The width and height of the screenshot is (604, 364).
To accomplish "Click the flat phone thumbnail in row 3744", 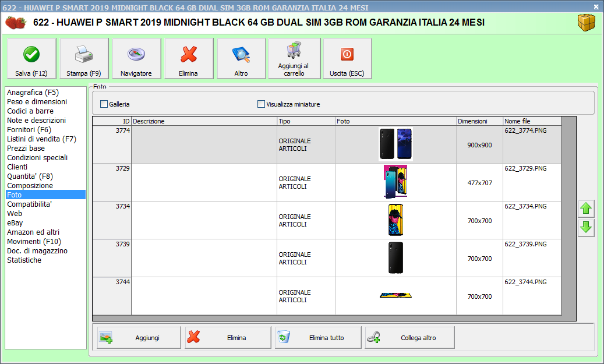I will 395,295.
